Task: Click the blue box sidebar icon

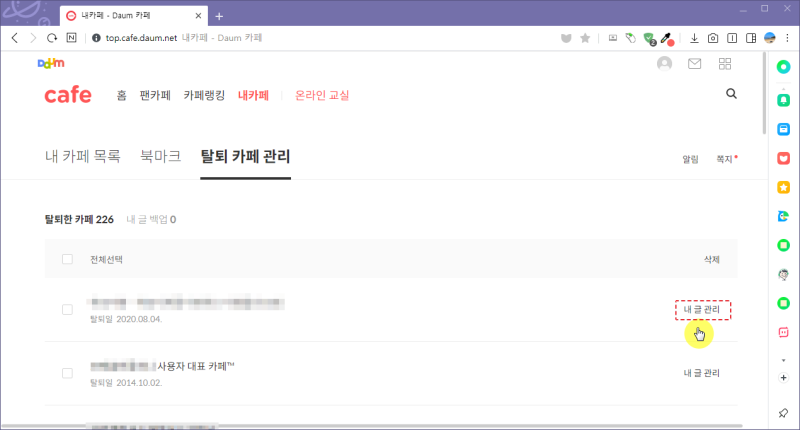Action: (x=784, y=129)
